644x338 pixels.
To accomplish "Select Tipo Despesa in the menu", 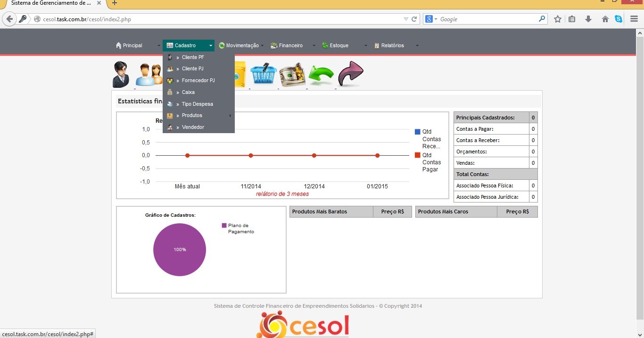I will (x=197, y=104).
